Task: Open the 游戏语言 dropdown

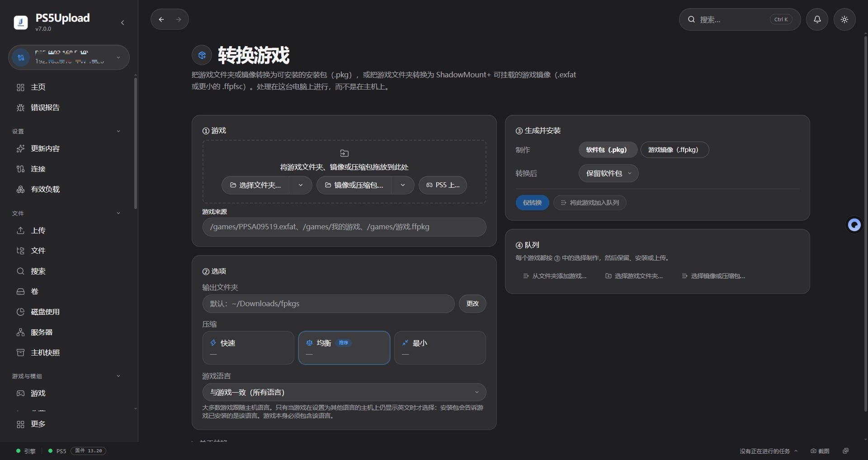Action: (344, 392)
